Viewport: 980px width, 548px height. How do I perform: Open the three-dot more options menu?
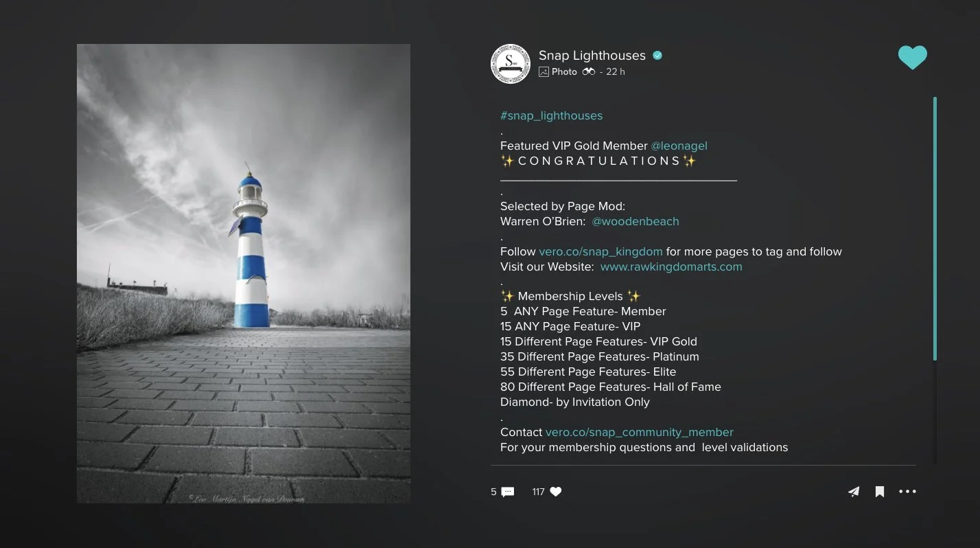tap(907, 492)
